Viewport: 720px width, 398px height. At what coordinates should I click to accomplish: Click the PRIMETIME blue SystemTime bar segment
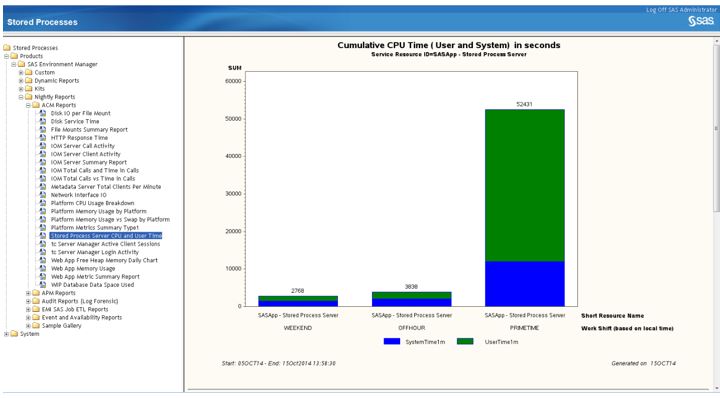click(524, 284)
